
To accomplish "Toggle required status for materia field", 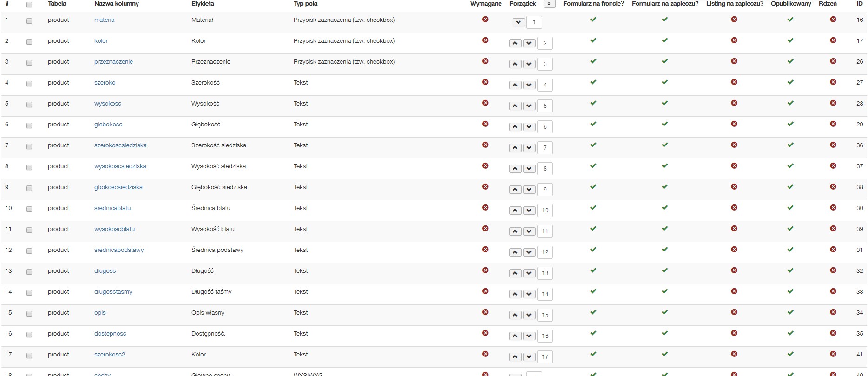I will click(485, 20).
